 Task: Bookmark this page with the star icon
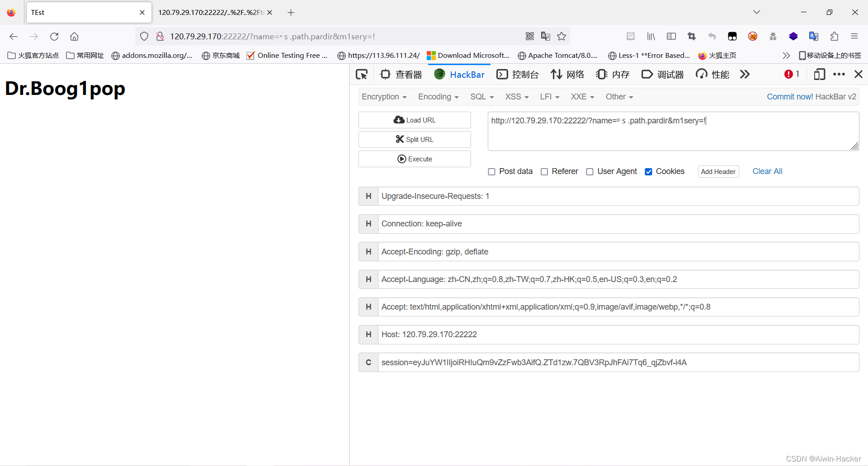coord(561,36)
